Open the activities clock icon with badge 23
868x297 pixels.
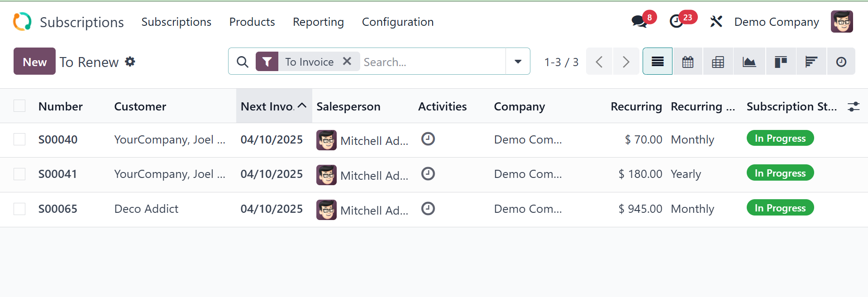[x=676, y=21]
